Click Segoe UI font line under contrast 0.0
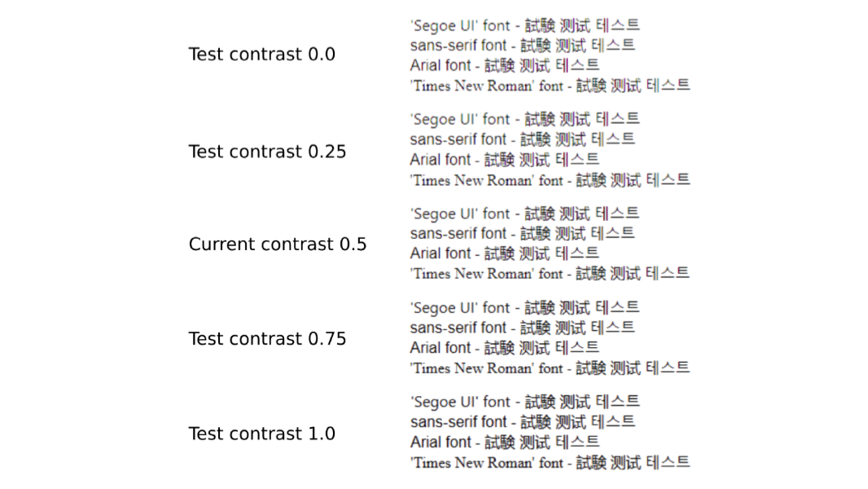868x489 pixels. click(x=524, y=25)
